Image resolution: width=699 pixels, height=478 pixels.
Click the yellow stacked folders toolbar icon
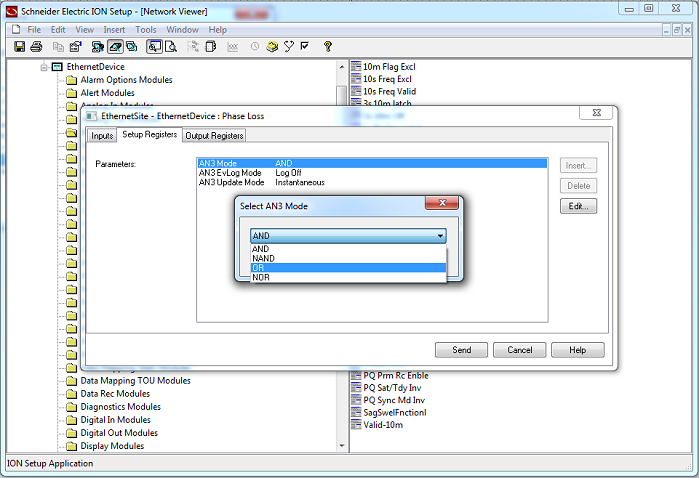[272, 46]
